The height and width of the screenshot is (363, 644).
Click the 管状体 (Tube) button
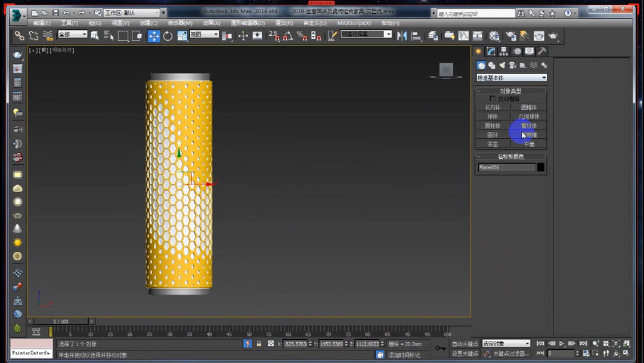pos(528,125)
